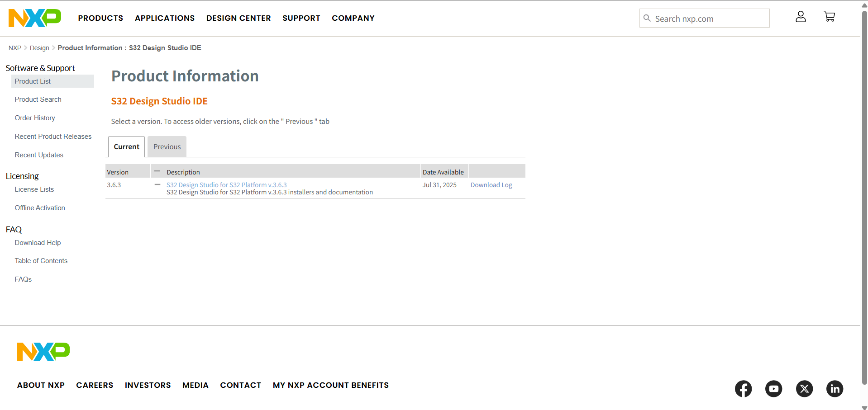Image resolution: width=868 pixels, height=410 pixels.
Task: Open License Lists
Action: (x=34, y=189)
